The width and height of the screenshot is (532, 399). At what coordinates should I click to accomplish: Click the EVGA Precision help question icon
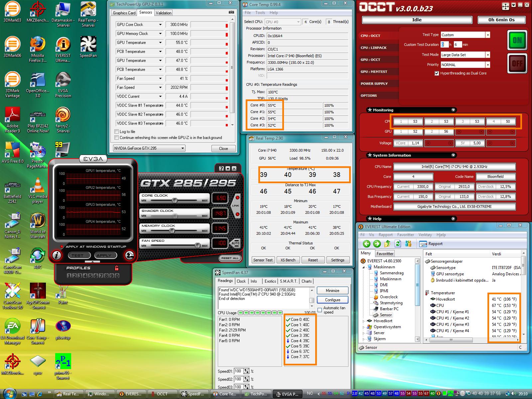pyautogui.click(x=221, y=169)
